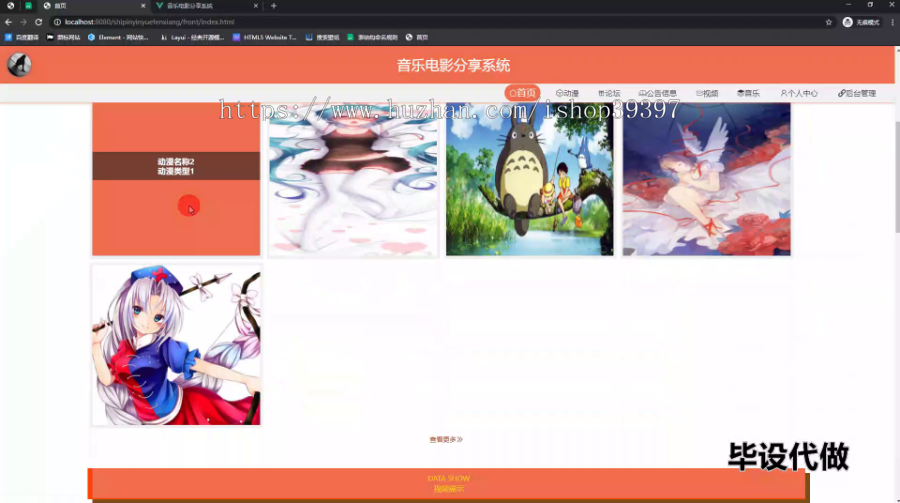This screenshot has height=503, width=900.
Task: Open the 动漫名称2 anime card
Action: point(176,179)
